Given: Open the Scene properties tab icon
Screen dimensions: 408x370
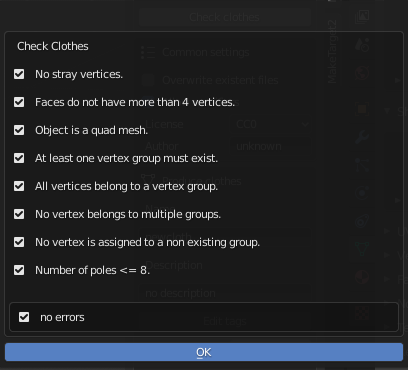Looking at the screenshot, I should coord(362,44).
